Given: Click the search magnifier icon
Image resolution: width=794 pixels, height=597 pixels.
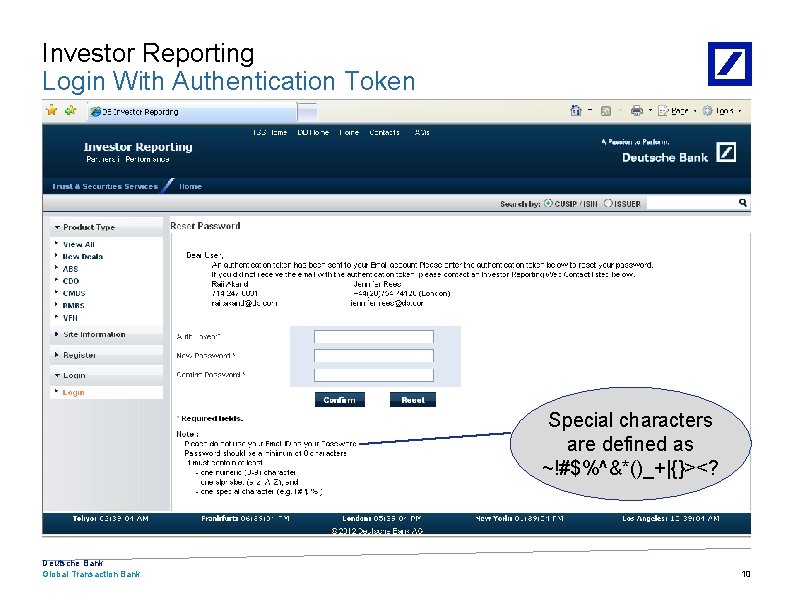Looking at the screenshot, I should (743, 203).
